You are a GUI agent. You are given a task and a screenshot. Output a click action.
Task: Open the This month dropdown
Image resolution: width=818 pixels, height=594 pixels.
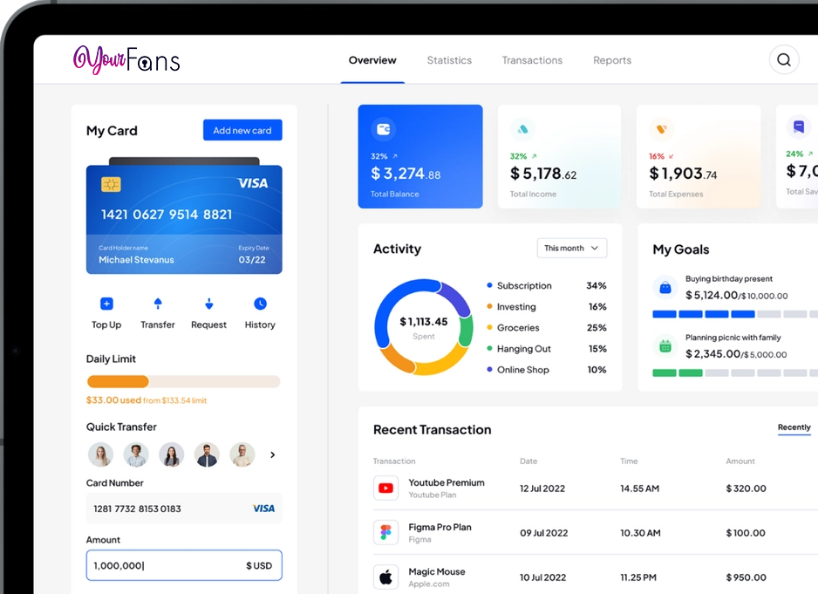pyautogui.click(x=572, y=248)
